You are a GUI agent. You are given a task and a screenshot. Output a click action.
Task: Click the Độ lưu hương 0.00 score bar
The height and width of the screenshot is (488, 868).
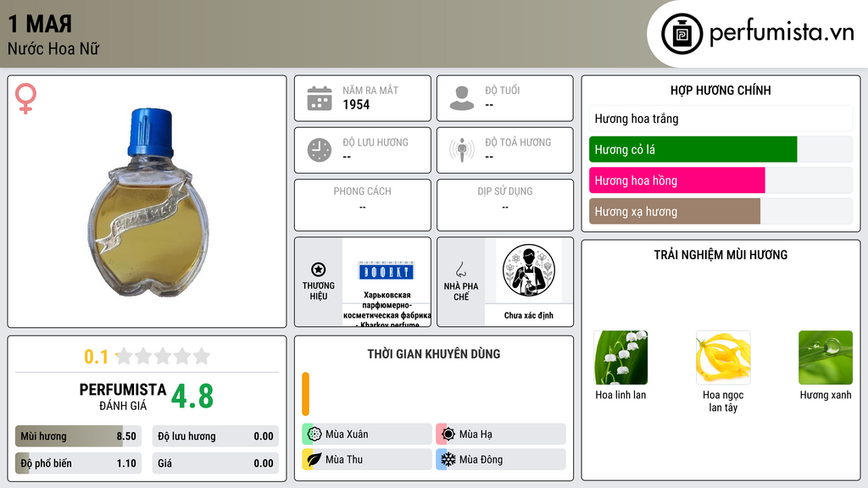[215, 436]
